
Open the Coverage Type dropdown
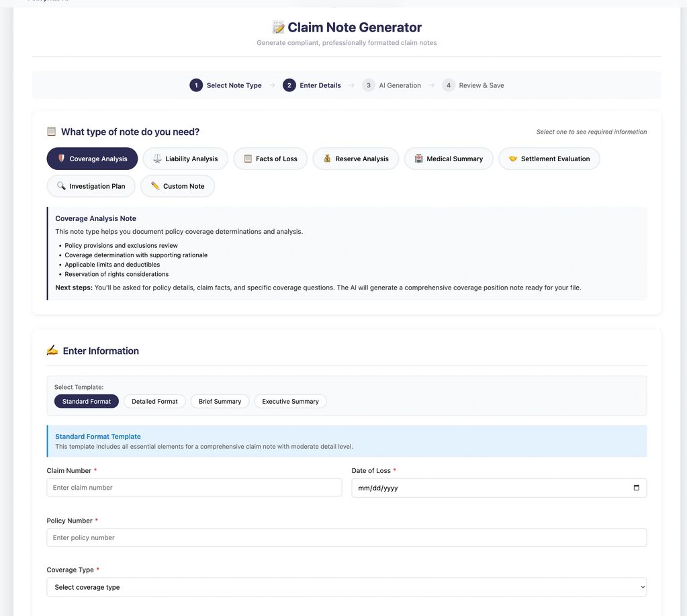[347, 587]
